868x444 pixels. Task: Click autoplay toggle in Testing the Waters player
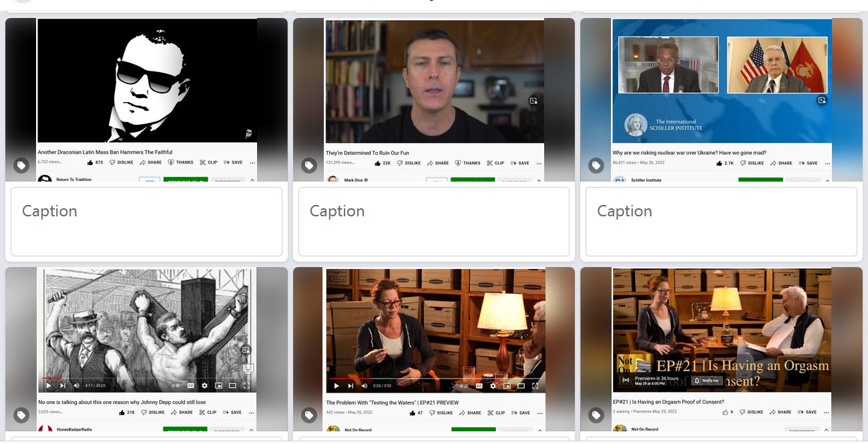(x=463, y=386)
